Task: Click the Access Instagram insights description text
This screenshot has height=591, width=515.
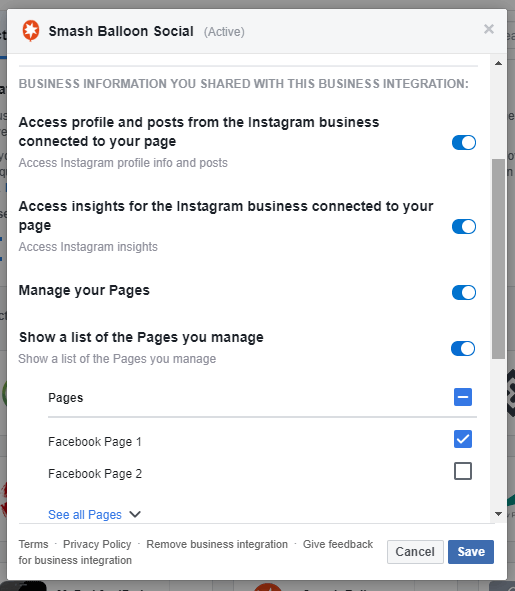Action: [x=88, y=247]
